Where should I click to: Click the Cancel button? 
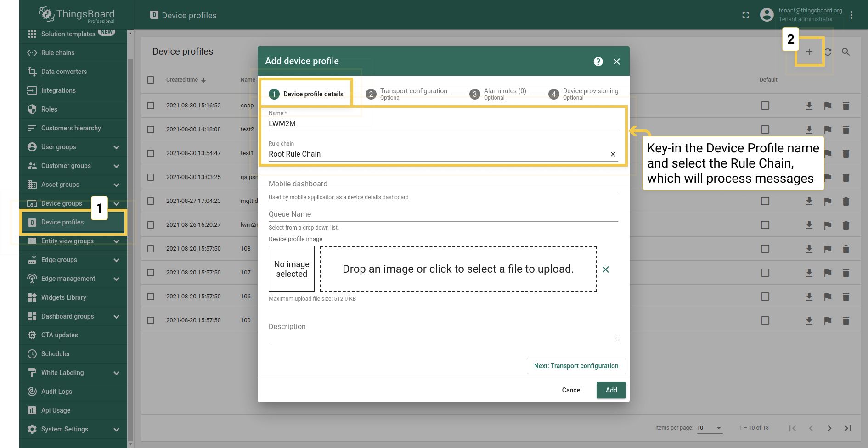572,390
